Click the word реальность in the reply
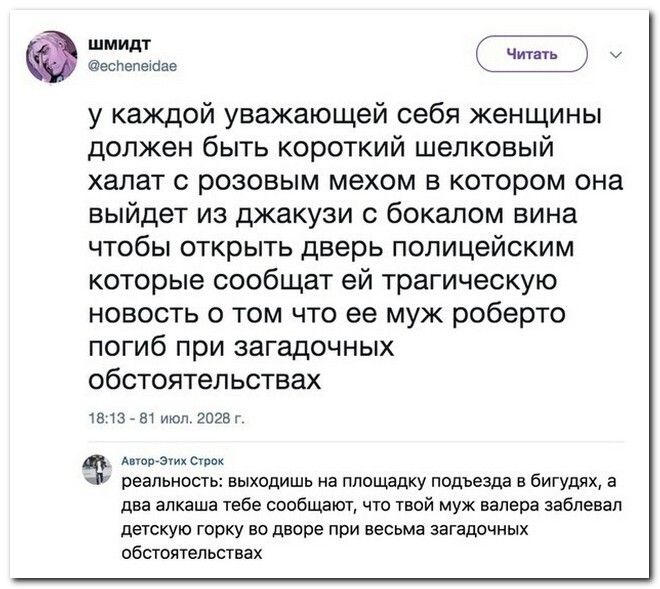660x589 pixels. coord(162,484)
